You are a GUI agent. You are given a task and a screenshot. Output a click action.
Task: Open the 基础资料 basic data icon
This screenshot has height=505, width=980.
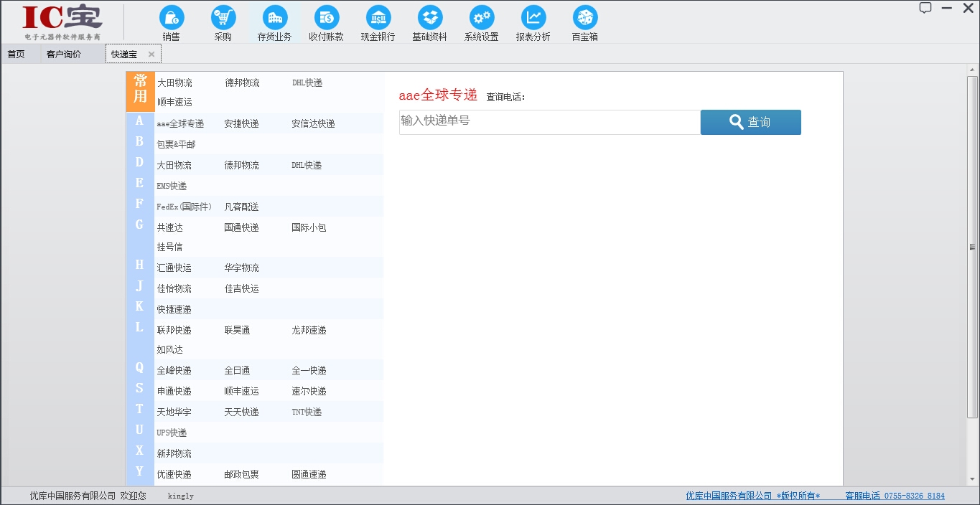pyautogui.click(x=429, y=23)
